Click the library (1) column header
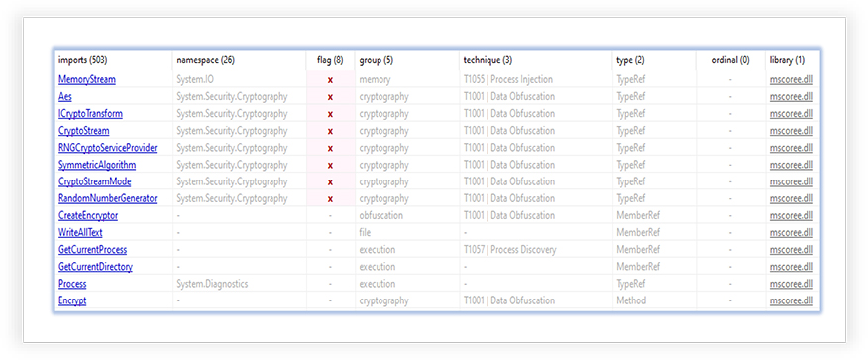 point(787,60)
